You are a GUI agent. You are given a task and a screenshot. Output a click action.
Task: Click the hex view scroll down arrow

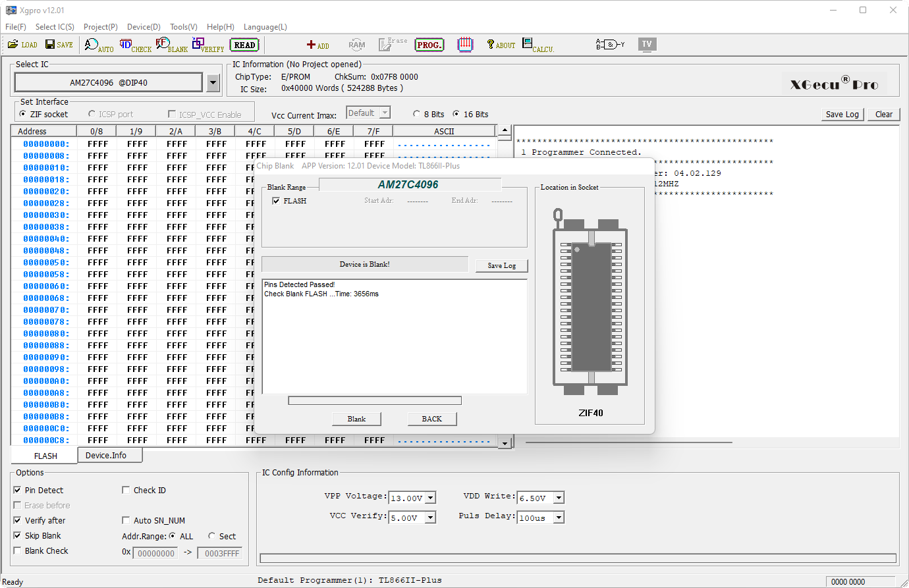(x=505, y=443)
